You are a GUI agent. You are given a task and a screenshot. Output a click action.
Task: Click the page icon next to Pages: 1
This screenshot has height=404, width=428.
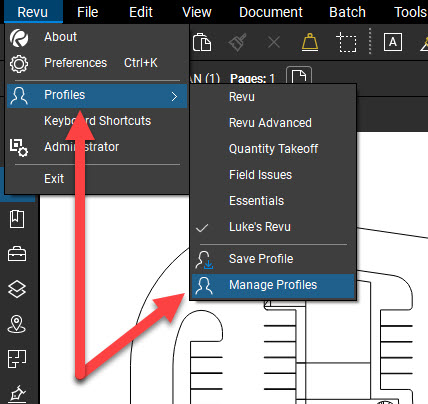[x=299, y=76]
